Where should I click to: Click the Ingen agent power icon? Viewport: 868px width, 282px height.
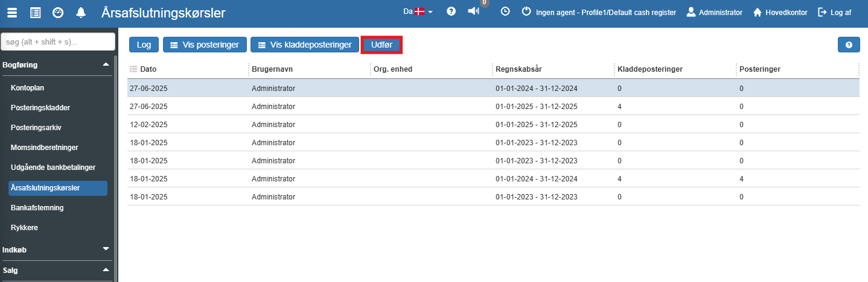click(x=526, y=11)
